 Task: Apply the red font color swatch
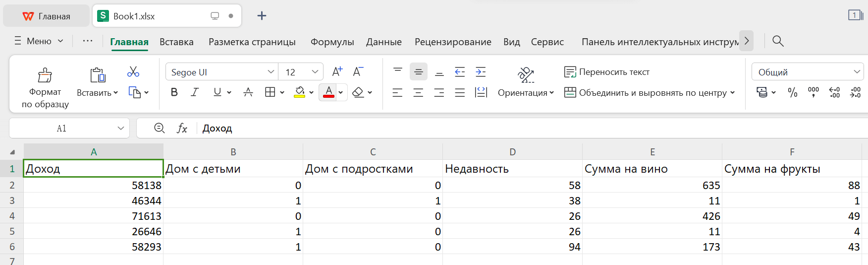328,92
